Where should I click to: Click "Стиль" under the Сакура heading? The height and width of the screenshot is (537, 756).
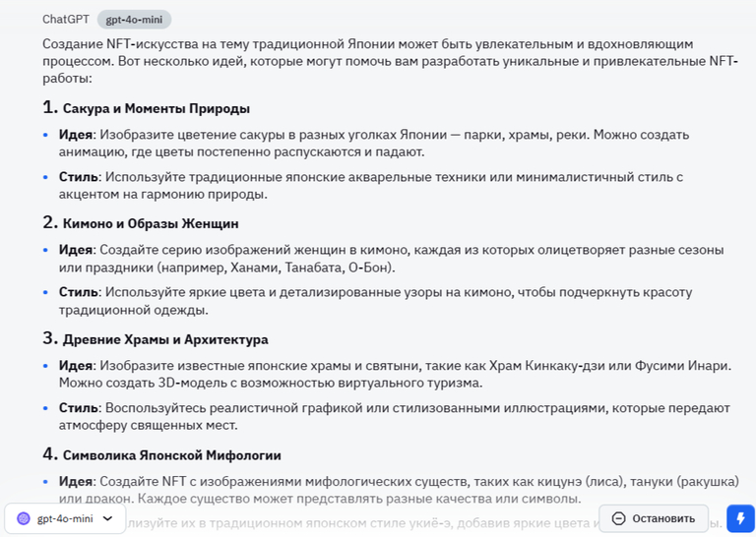point(78,177)
